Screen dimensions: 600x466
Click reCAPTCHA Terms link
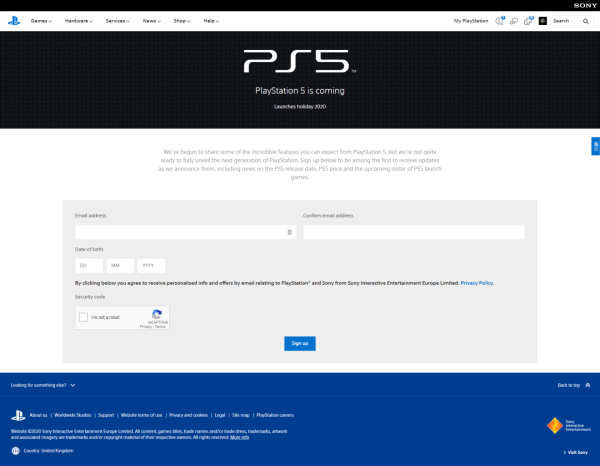[x=160, y=327]
